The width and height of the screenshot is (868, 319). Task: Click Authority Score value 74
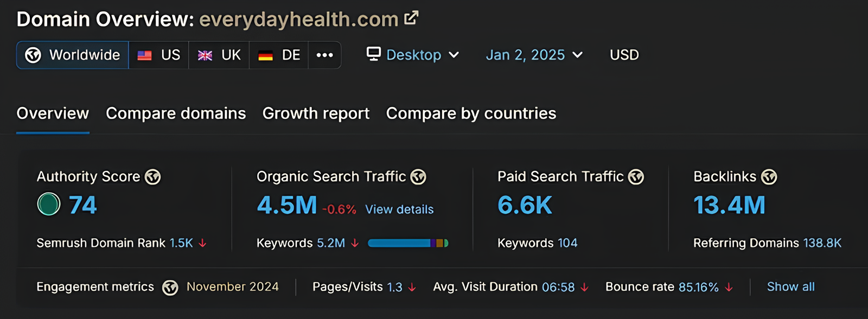pos(83,205)
